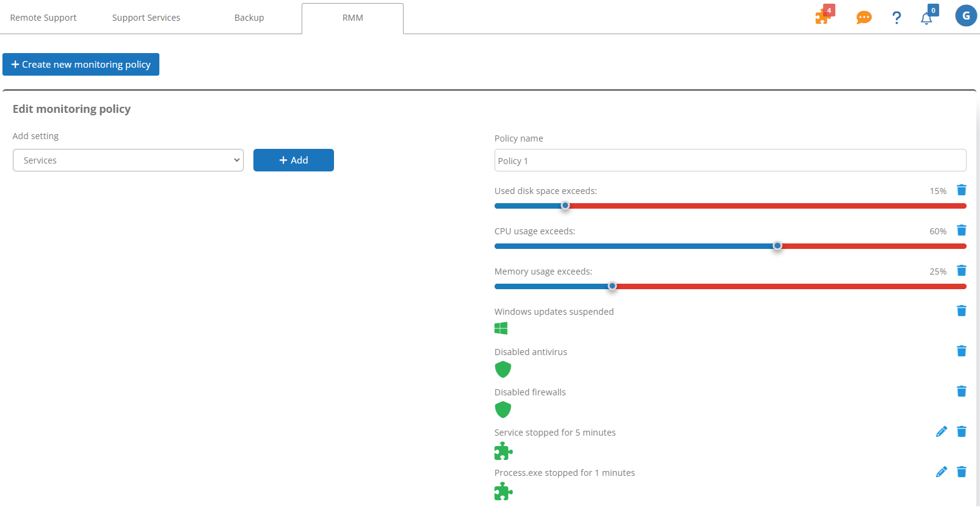Switch to the Backup tab

pyautogui.click(x=249, y=18)
